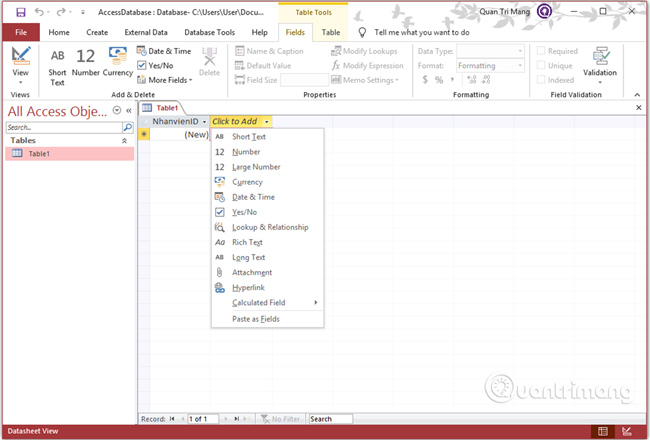Viewport: 650px width, 440px height.
Task: Choose Yes/No from field menu
Action: [x=267, y=212]
